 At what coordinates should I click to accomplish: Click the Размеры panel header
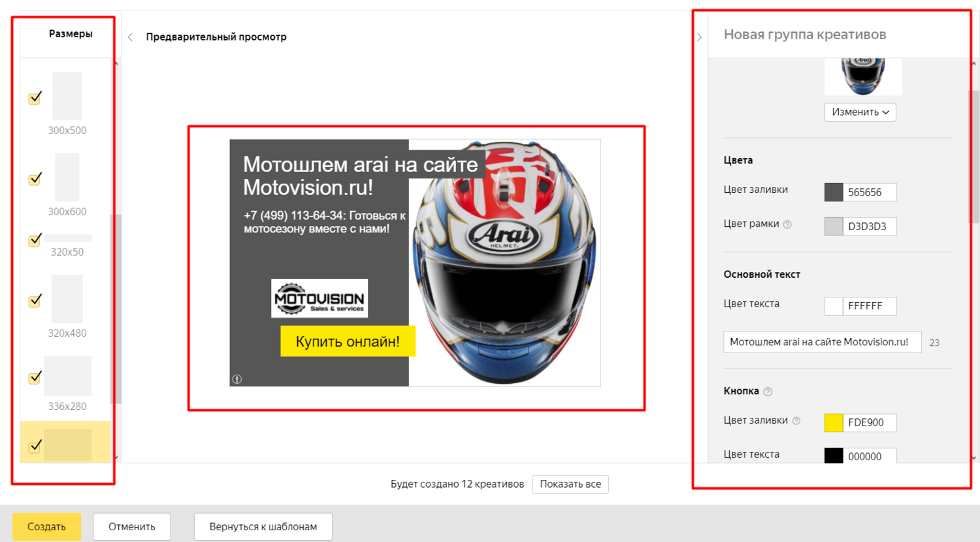coord(71,34)
